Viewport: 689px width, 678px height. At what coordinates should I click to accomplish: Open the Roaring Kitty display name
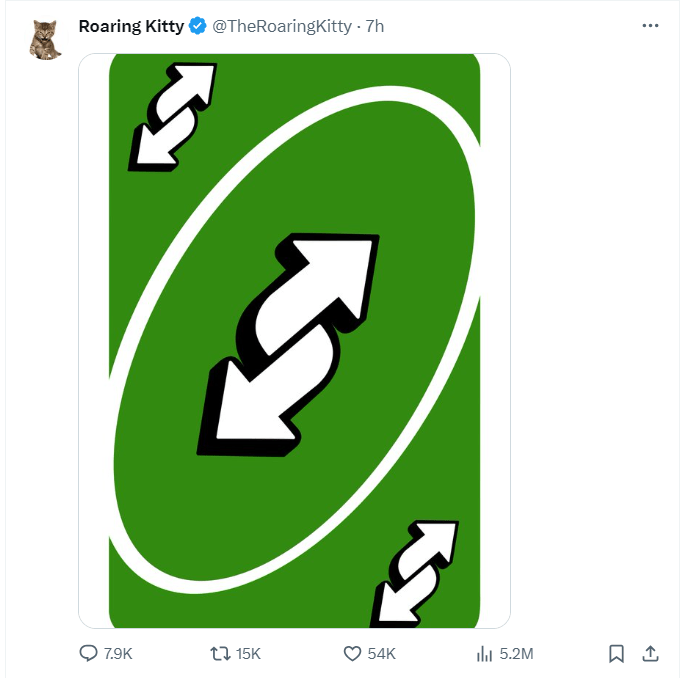point(131,26)
